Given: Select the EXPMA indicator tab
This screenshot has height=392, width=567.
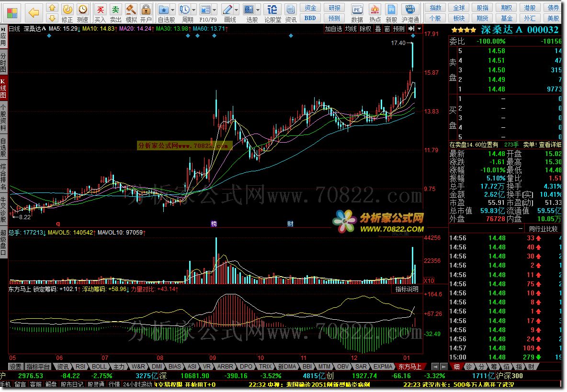Looking at the screenshot, I should (383, 366).
